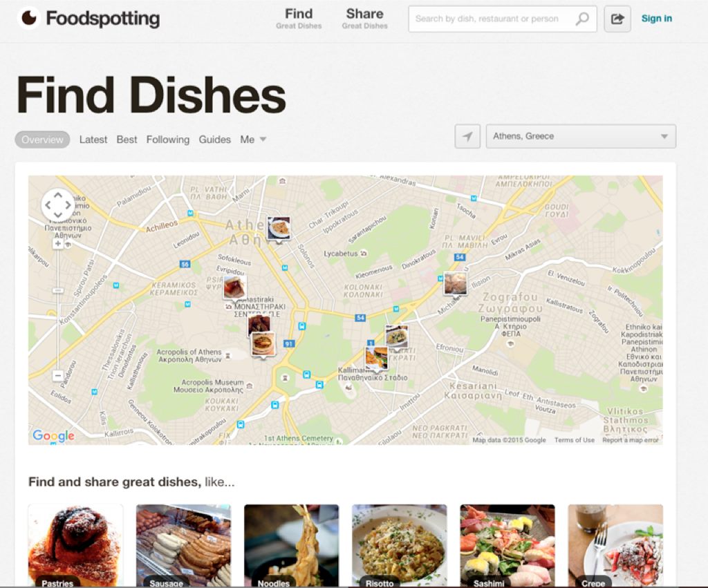Click the share arrow icon button
Viewport: 708px width, 588px height.
(x=617, y=19)
